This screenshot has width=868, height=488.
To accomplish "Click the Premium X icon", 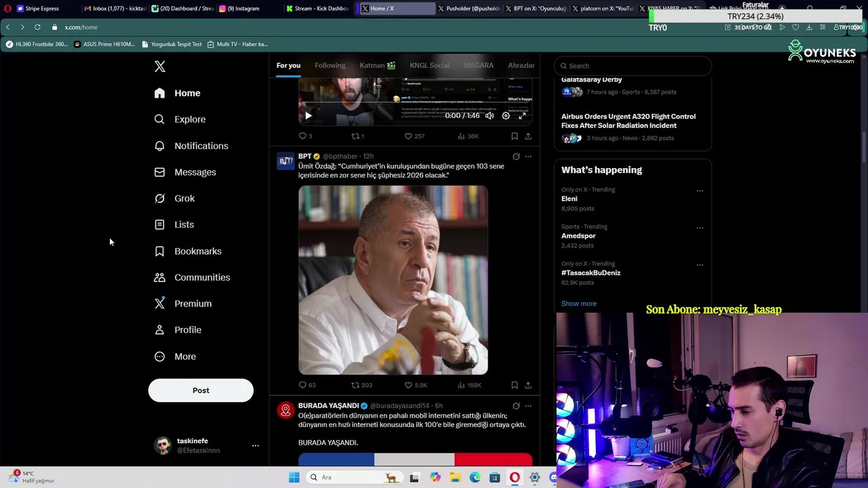I will click(159, 304).
